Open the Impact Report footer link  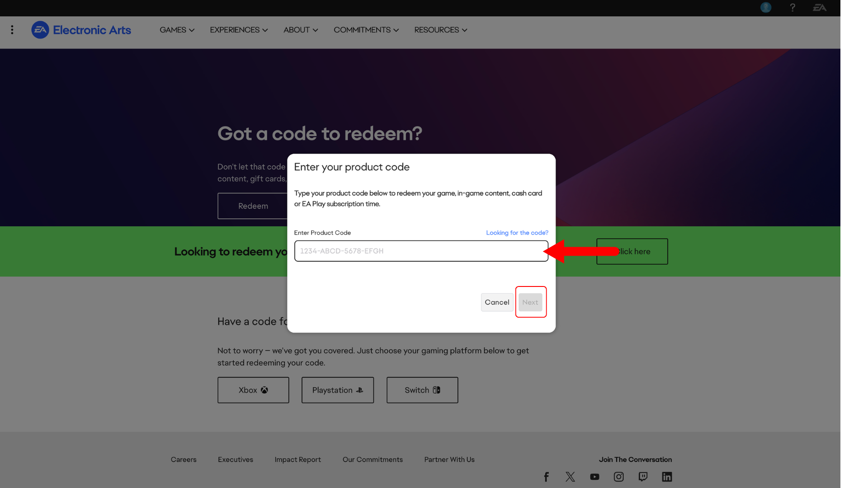click(297, 460)
